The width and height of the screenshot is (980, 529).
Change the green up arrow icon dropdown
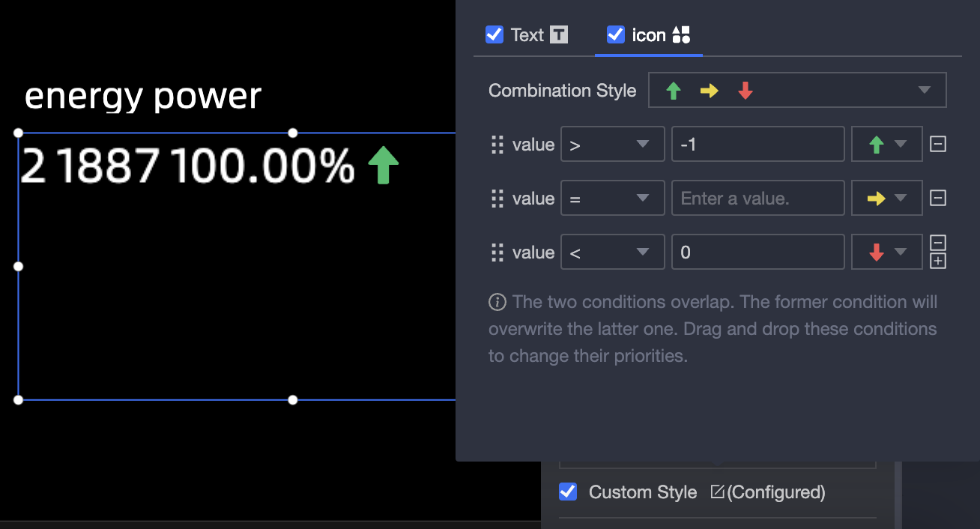(886, 145)
